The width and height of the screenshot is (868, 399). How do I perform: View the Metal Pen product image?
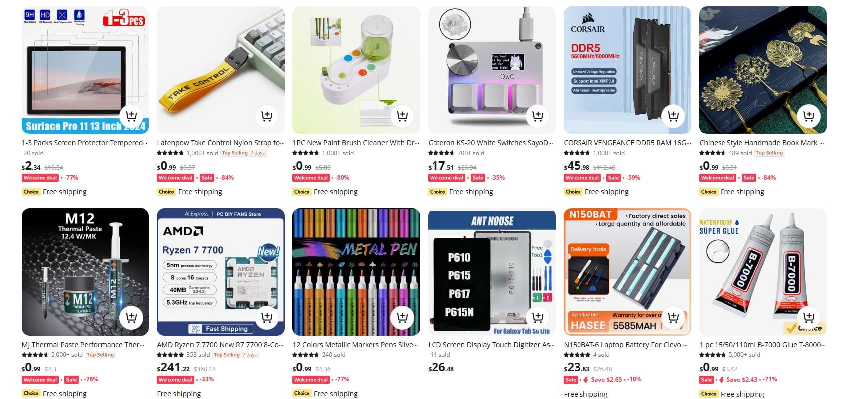point(356,271)
